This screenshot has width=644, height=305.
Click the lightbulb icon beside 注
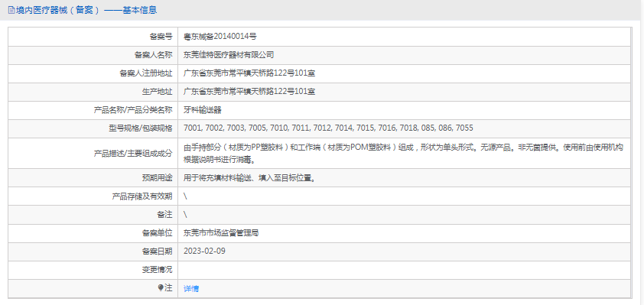click(161, 288)
